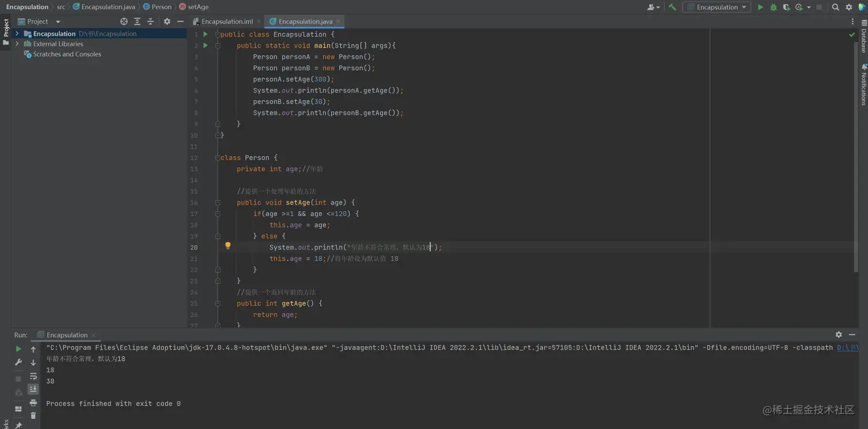This screenshot has width=868, height=429.
Task: Open Encapsulation run configuration dropdown
Action: pos(716,7)
